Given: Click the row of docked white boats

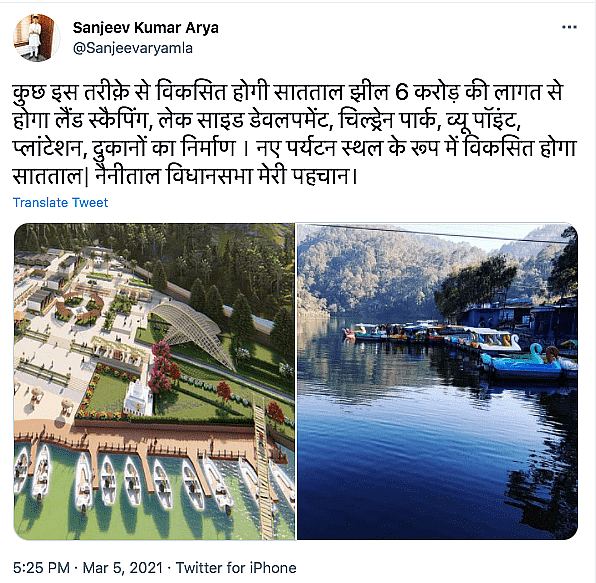Looking at the screenshot, I should [x=152, y=479].
